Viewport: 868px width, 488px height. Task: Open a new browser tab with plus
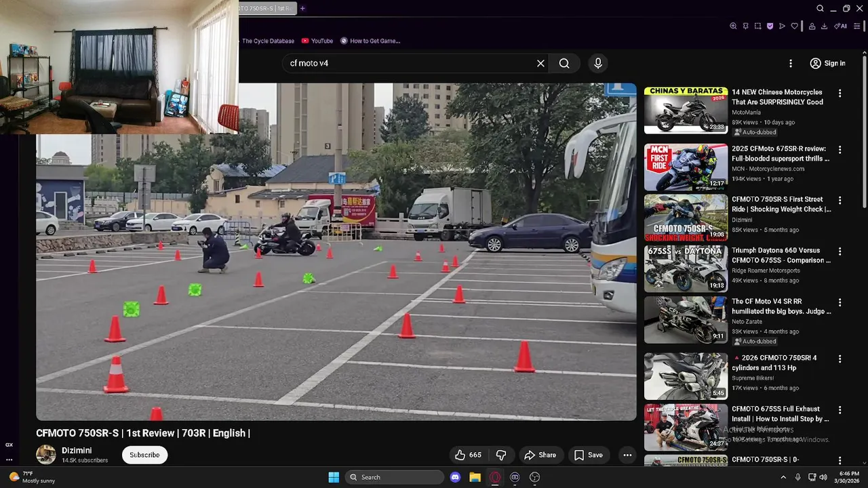[x=302, y=8]
